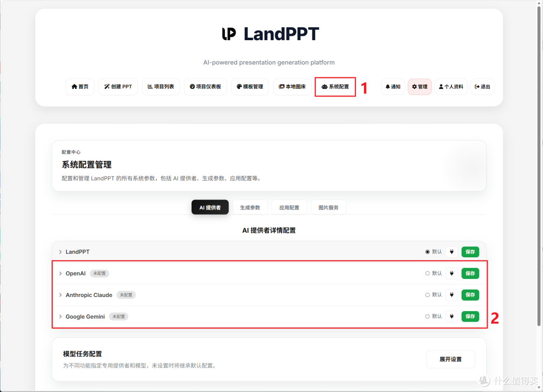
Task: Click 展开设置 to expand model task settings
Action: tap(450, 359)
